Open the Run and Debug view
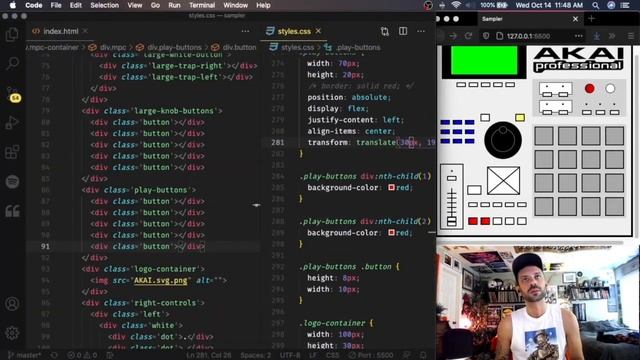640x360 pixels. tap(12, 123)
